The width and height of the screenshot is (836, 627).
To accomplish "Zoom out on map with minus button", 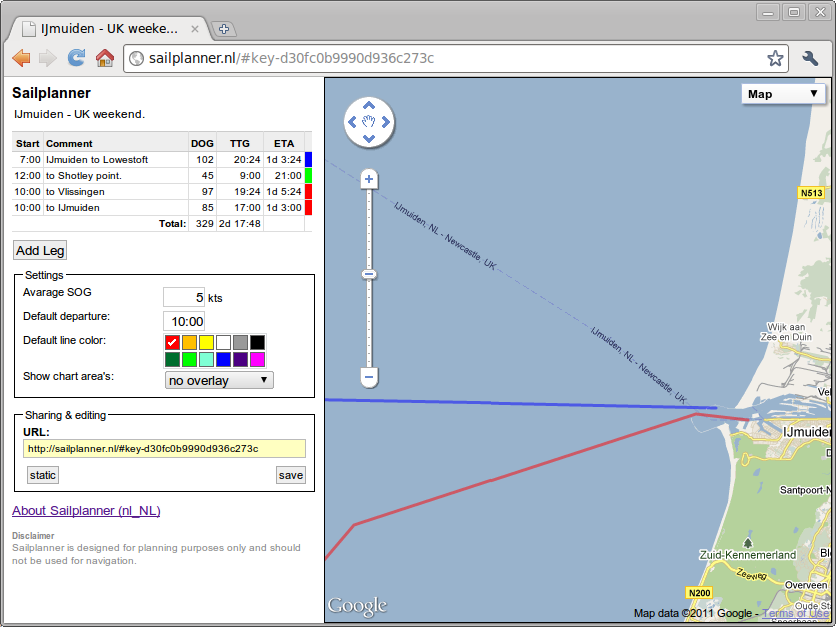I will tap(369, 378).
